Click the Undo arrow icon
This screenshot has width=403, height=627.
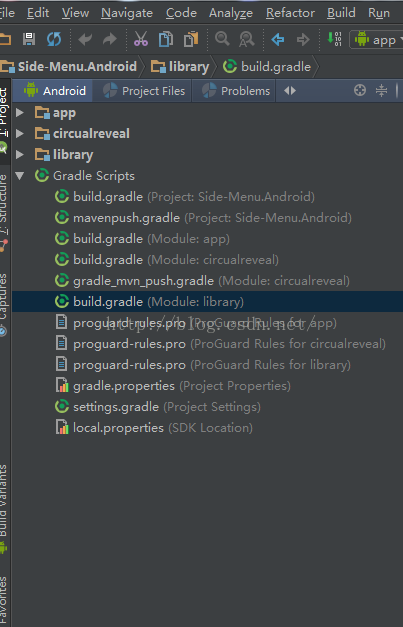[85, 39]
